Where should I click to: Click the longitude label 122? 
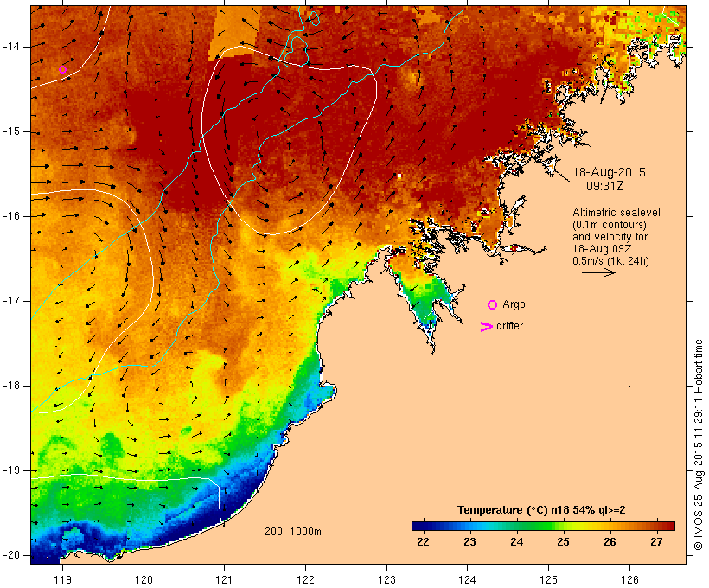coord(306,579)
